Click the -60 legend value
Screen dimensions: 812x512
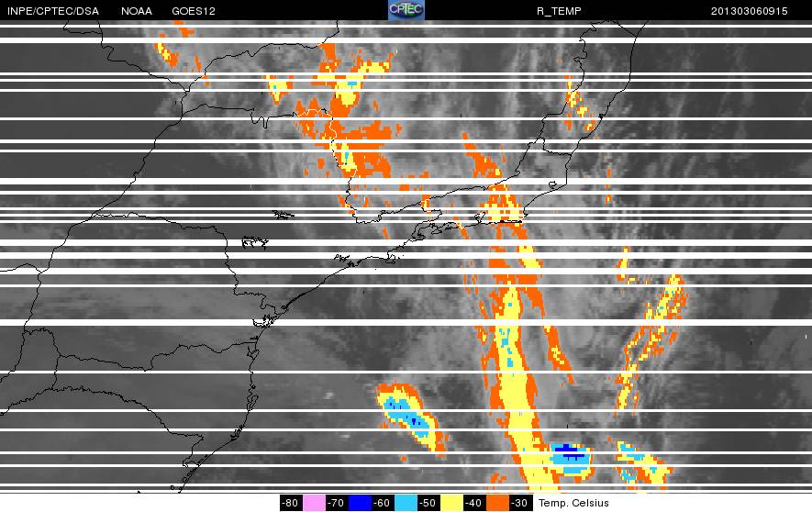383,503
